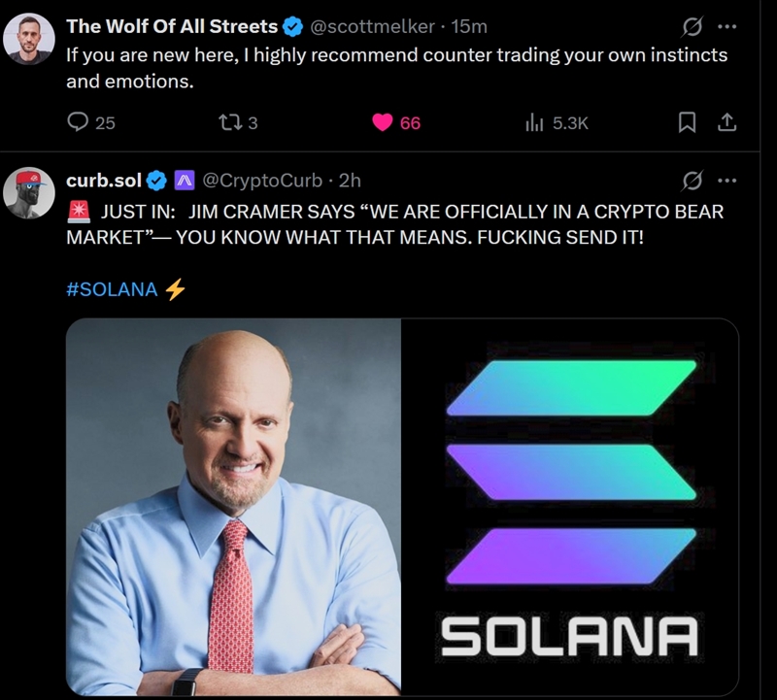The height and width of the screenshot is (700, 777).
Task: Open the 15m timestamp link
Action: coord(469,26)
